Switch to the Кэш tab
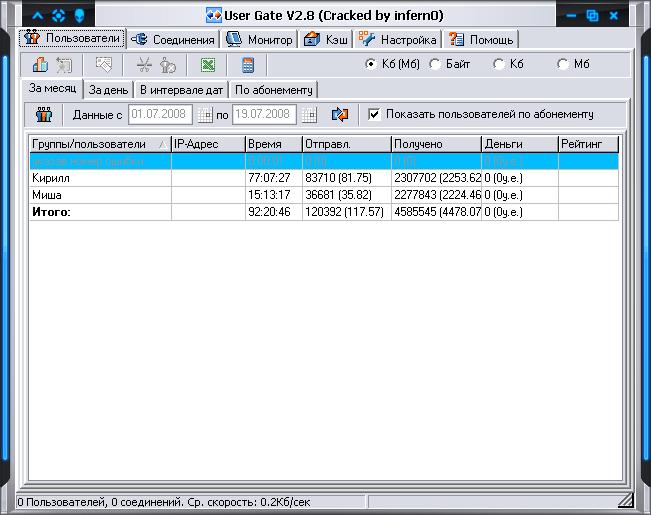 point(326,39)
